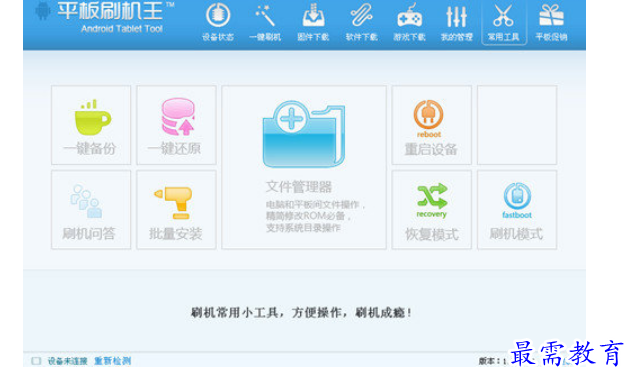The width and height of the screenshot is (632, 385).
Task: Click the 一键还原 pink database tile
Action: [x=177, y=125]
